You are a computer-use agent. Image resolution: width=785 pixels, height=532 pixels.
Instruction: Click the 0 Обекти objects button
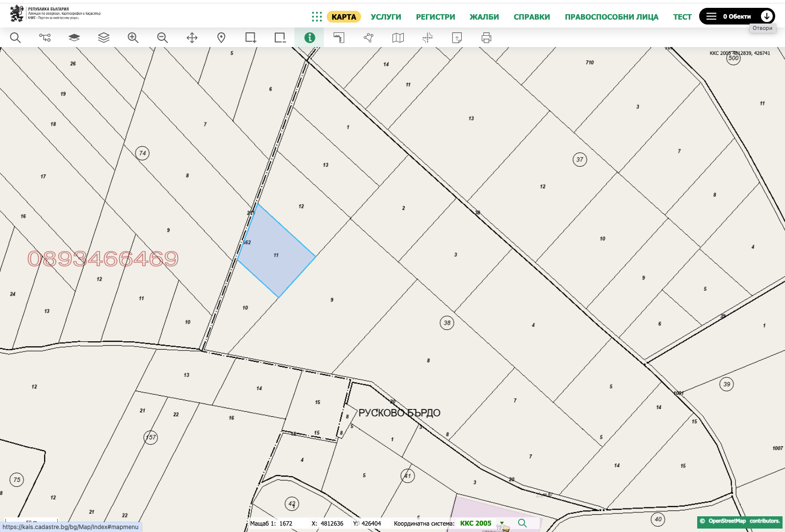[737, 16]
